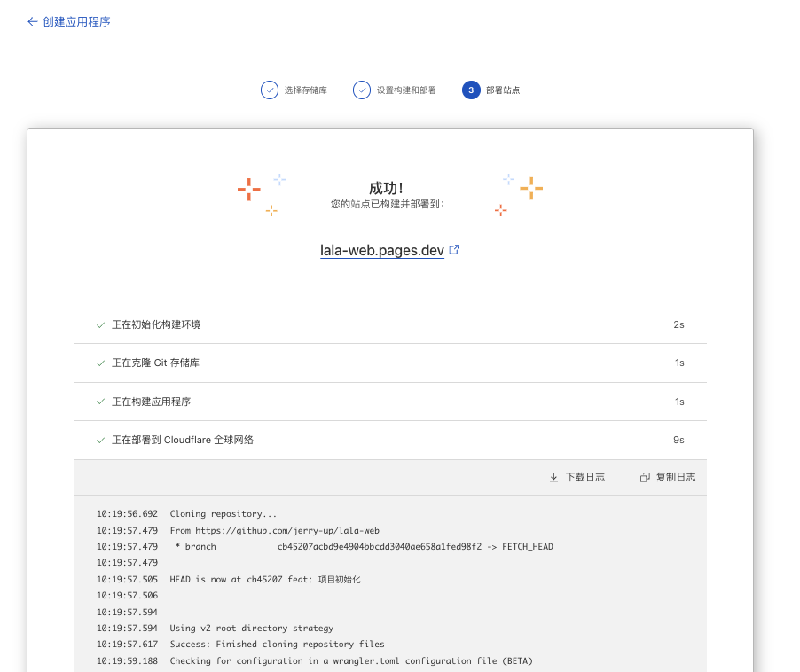Click the copy icon next to 复制日志
Viewport: 800px width, 672px height.
pyautogui.click(x=646, y=477)
